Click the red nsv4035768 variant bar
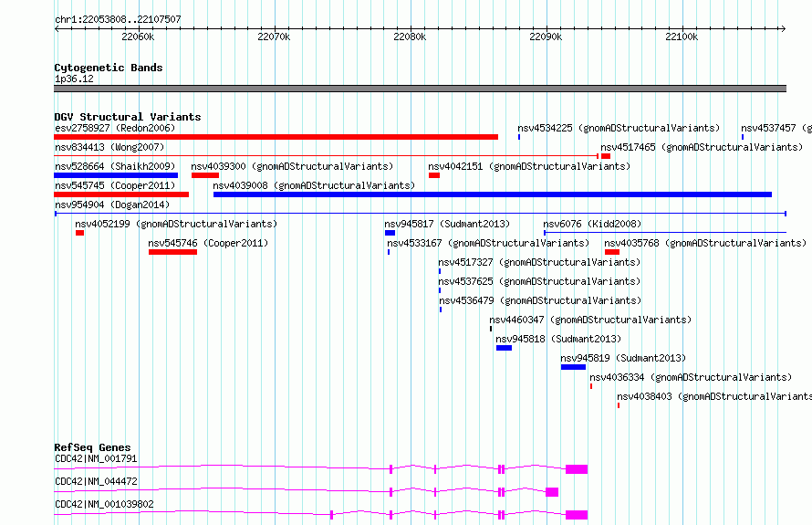The image size is (812, 525). [x=612, y=252]
